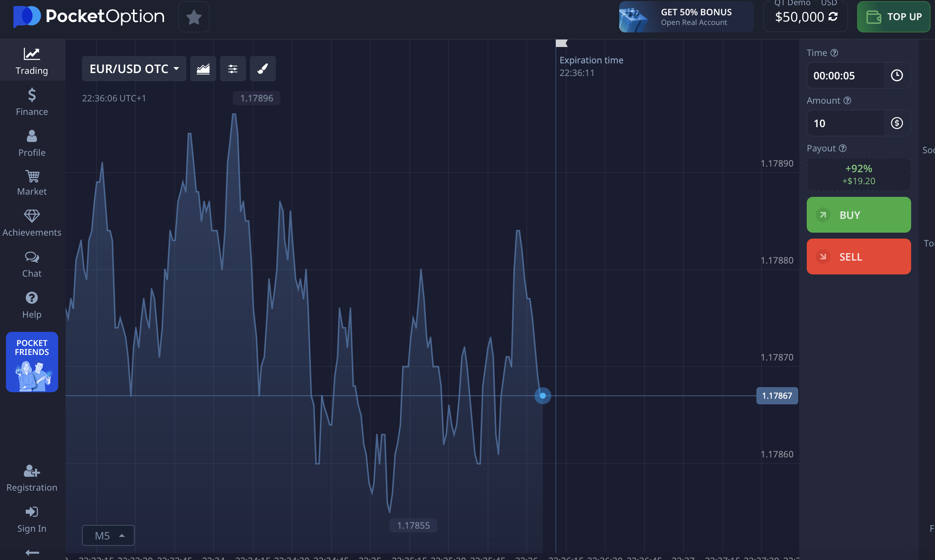Click the clock icon beside Time
The height and width of the screenshot is (560, 935).
tap(897, 75)
